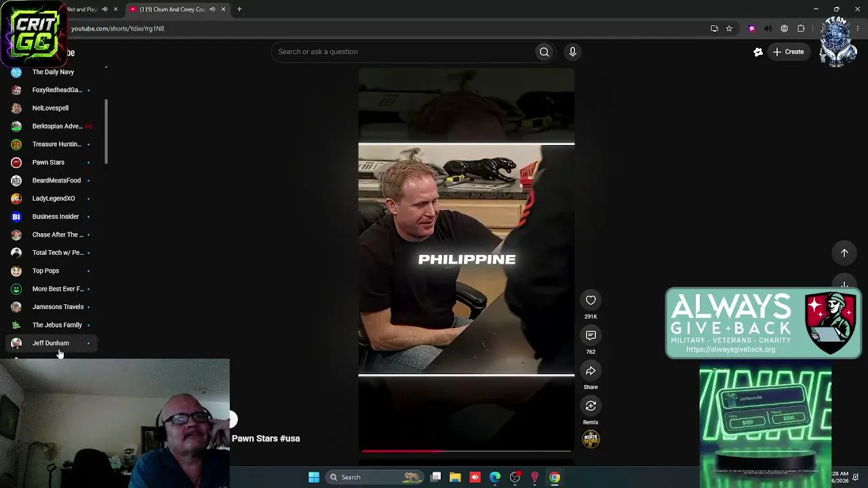This screenshot has height=488, width=868.
Task: Open the round dark app with red badge
Action: click(515, 477)
